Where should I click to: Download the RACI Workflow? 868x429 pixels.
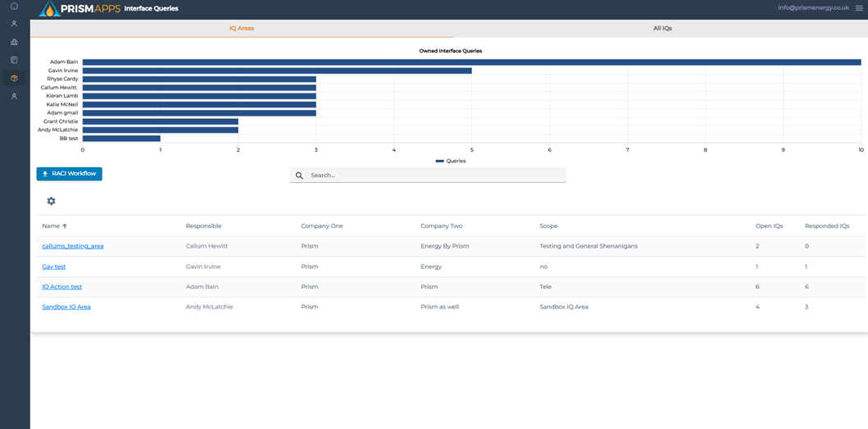tap(70, 174)
